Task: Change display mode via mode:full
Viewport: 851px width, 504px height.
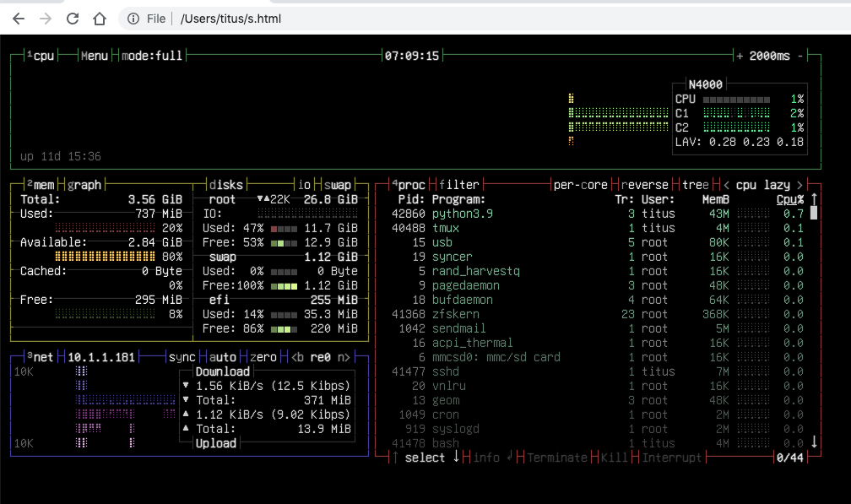Action: [x=152, y=56]
